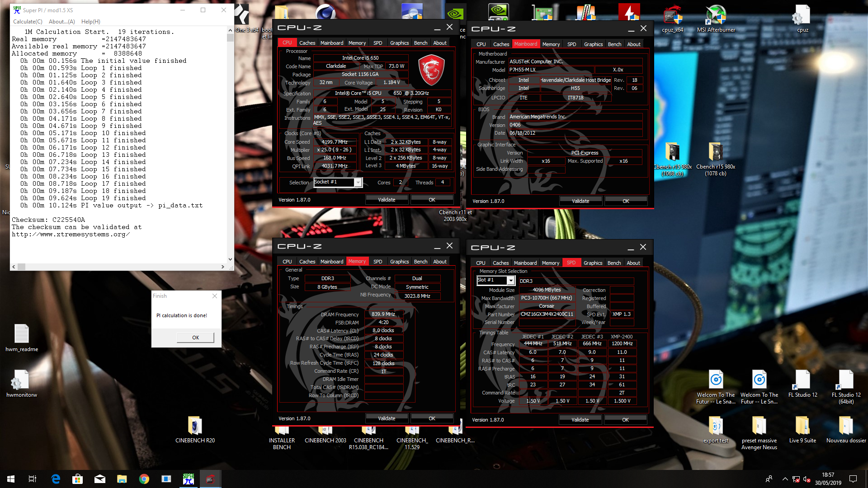The width and height of the screenshot is (868, 488).
Task: Open the Slot #1 memory slot dropdown
Action: [x=510, y=281]
